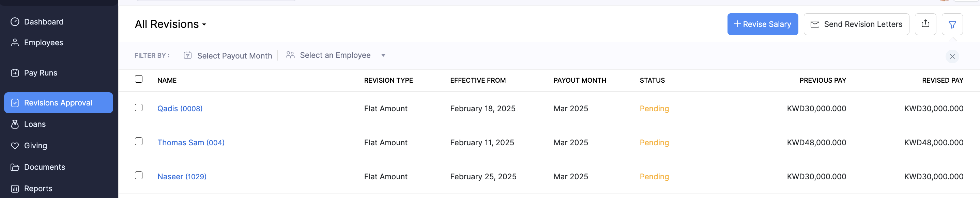Open the Select Payout Month picker
The height and width of the screenshot is (198, 980).
(x=228, y=56)
